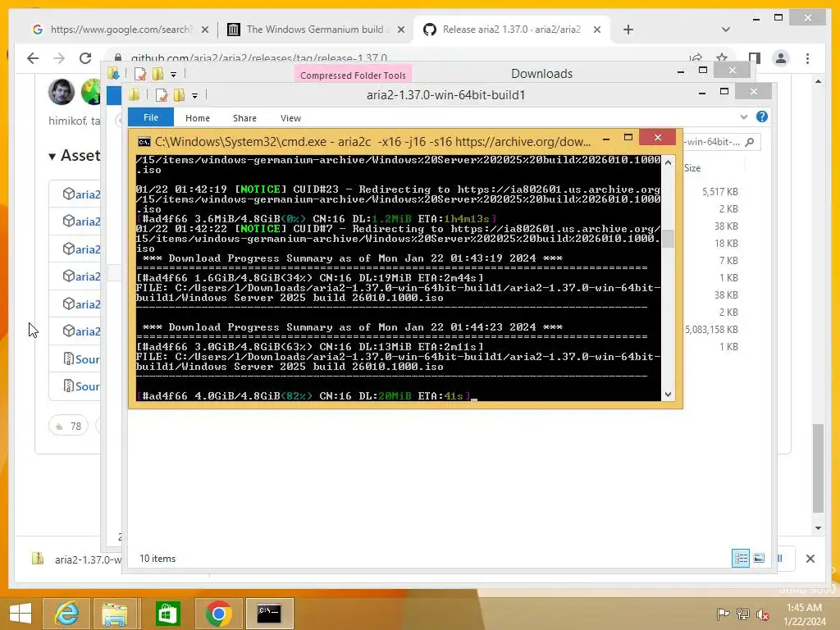This screenshot has height=630, width=840.
Task: Open Chrome tab search dropdown
Action: (725, 30)
